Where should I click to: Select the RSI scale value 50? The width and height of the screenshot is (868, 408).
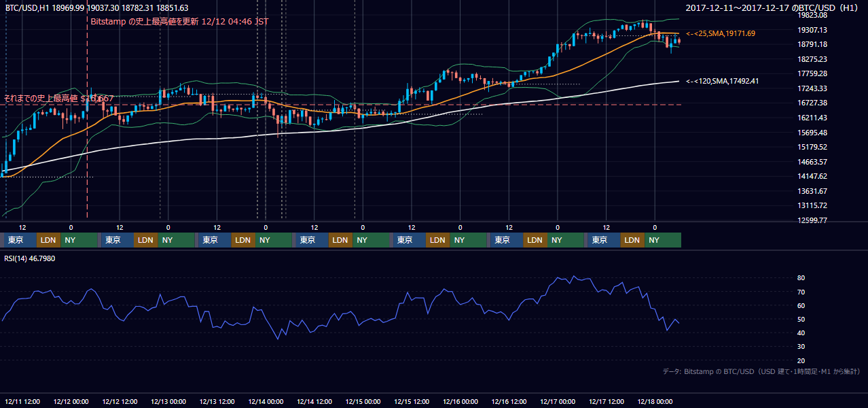[801, 319]
